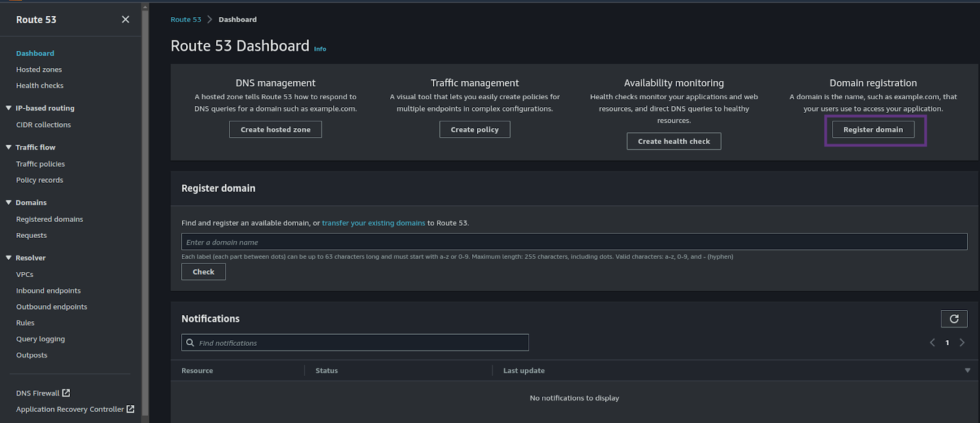Click the refresh notifications icon button
Image resolution: width=980 pixels, height=423 pixels.
pos(954,319)
